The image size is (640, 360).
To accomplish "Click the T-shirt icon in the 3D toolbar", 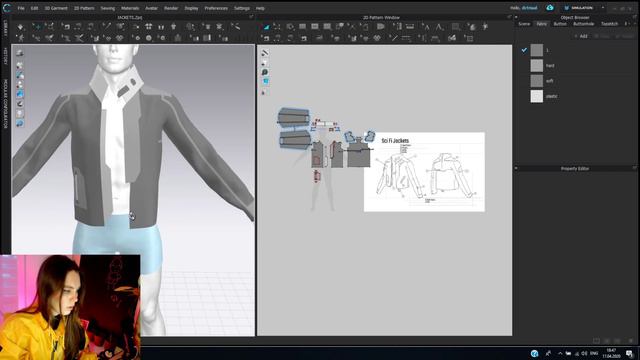I will [x=173, y=27].
